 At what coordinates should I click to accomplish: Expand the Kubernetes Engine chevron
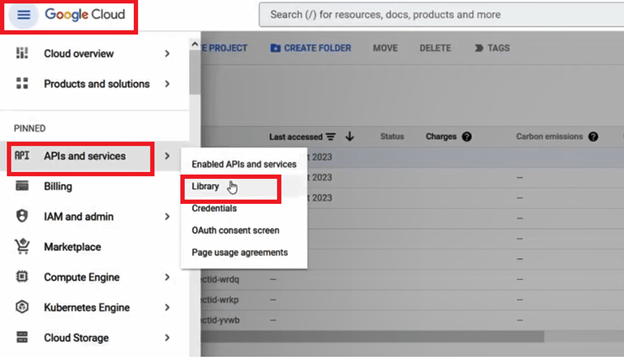click(x=167, y=307)
